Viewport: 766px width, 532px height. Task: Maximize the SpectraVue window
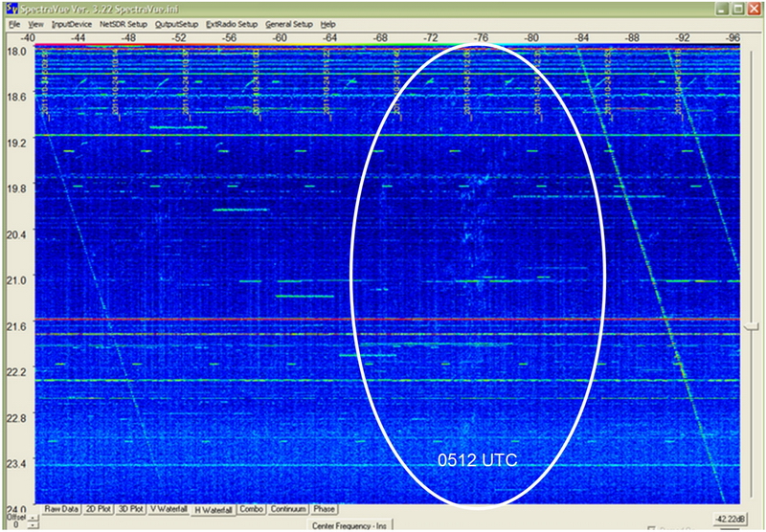click(738, 9)
